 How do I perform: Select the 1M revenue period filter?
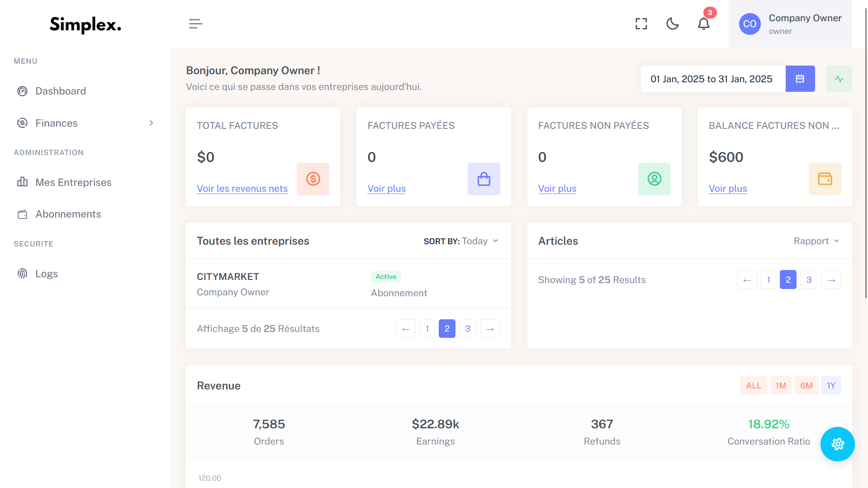coord(780,386)
